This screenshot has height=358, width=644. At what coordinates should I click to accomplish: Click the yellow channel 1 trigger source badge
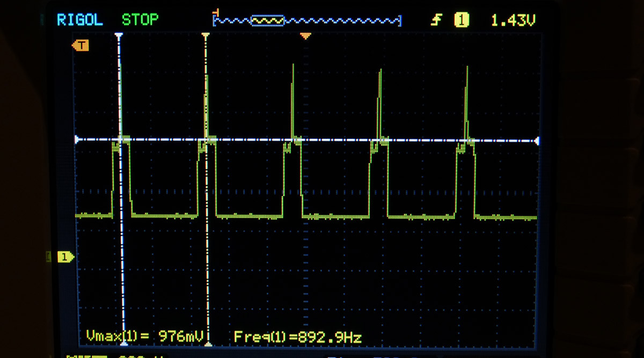(x=462, y=20)
